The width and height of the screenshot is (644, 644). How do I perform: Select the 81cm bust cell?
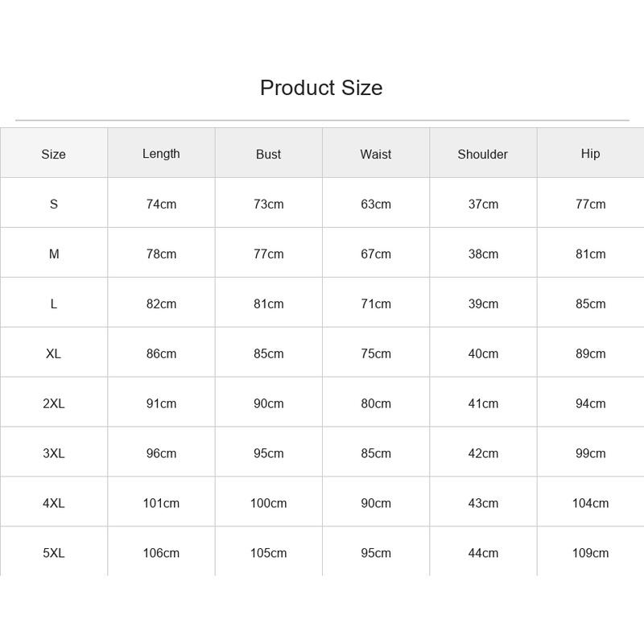(x=268, y=304)
